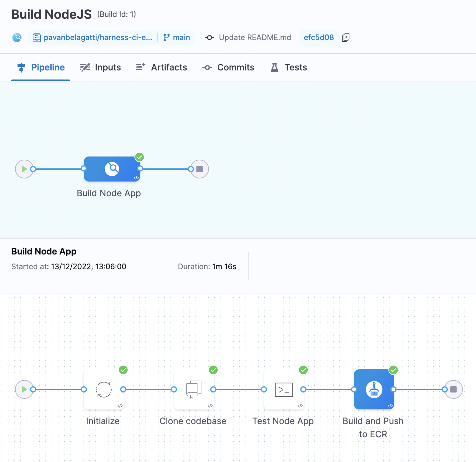Click the Test Node App step label
Screen dimensions: 476x462
click(x=283, y=421)
